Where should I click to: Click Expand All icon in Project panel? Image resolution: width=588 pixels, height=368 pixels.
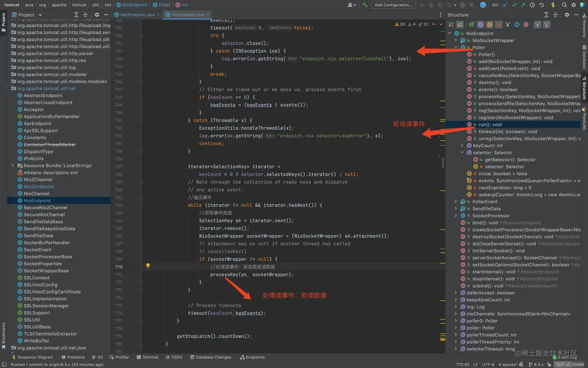(x=76, y=15)
